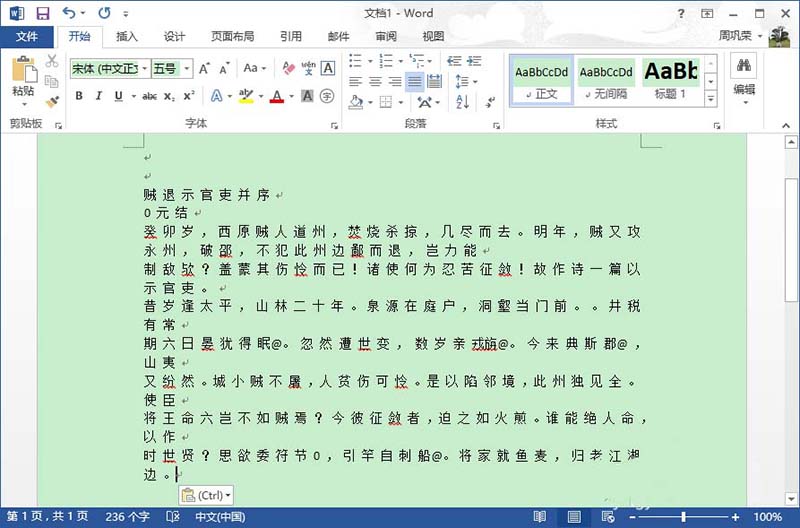Open the 插入 ribbon tab
The image size is (800, 528).
(127, 37)
